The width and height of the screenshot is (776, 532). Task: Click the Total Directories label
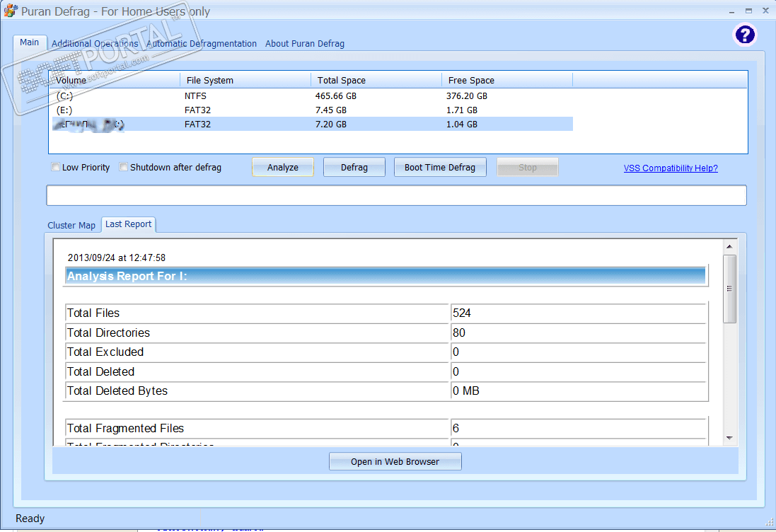[x=108, y=333]
